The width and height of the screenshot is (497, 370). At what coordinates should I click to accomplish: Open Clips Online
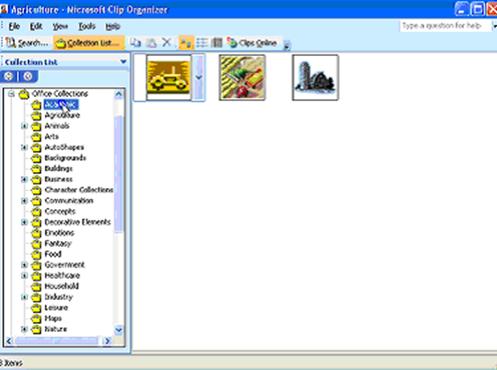click(x=252, y=43)
